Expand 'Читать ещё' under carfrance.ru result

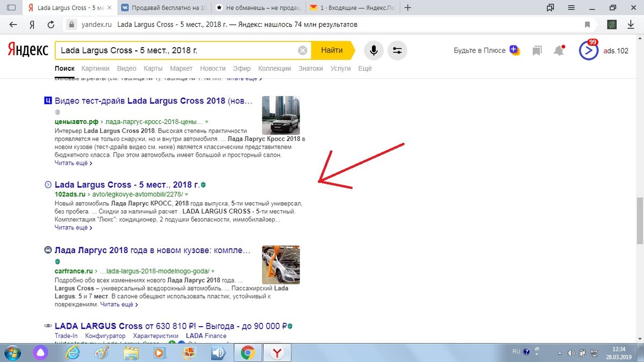119,305
